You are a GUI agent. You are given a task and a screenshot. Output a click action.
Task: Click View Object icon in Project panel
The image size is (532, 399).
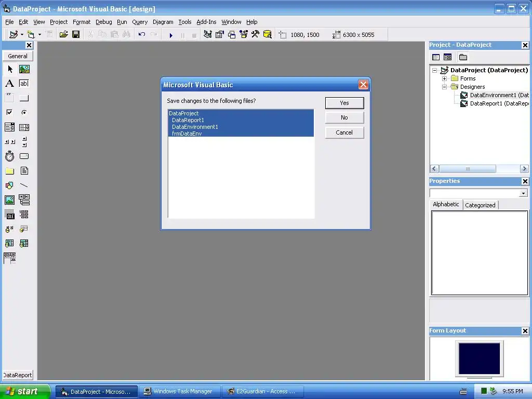click(448, 57)
